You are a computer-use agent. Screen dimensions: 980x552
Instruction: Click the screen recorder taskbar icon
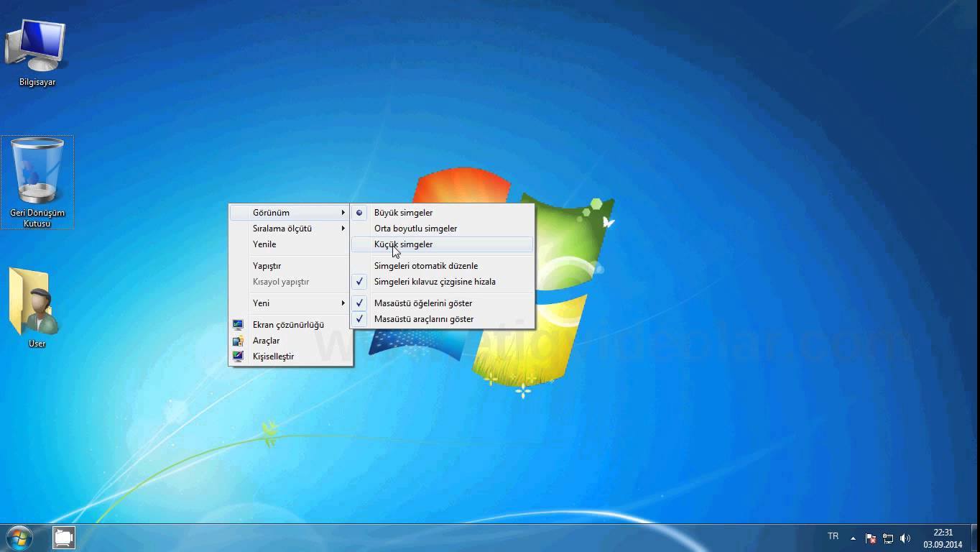[64, 537]
